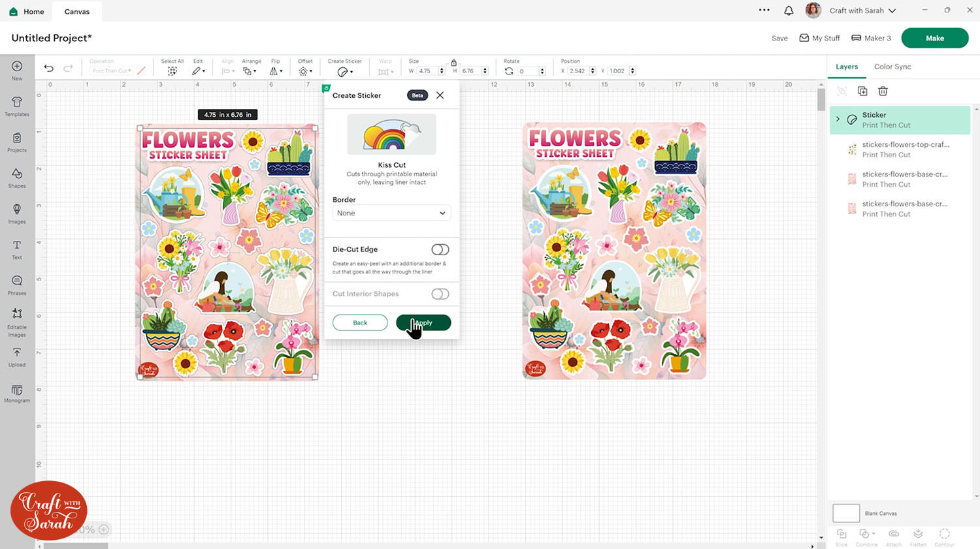
Task: Undo the last action
Action: pyautogui.click(x=49, y=68)
